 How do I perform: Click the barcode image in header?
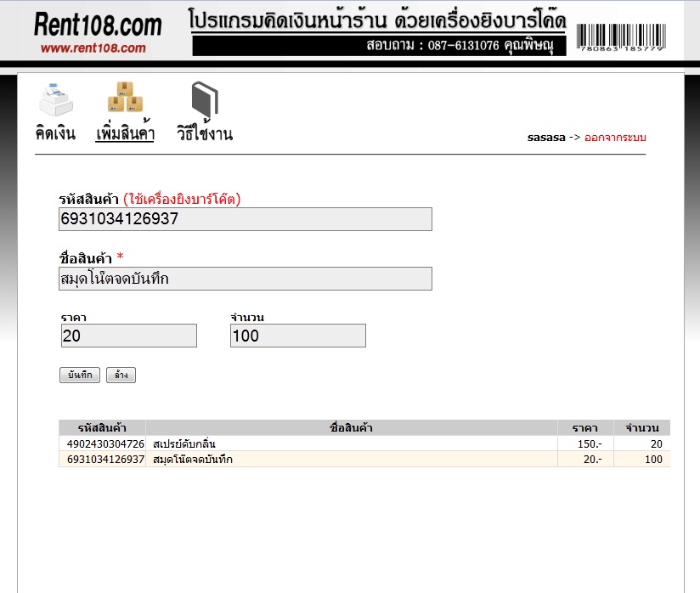coord(621,36)
